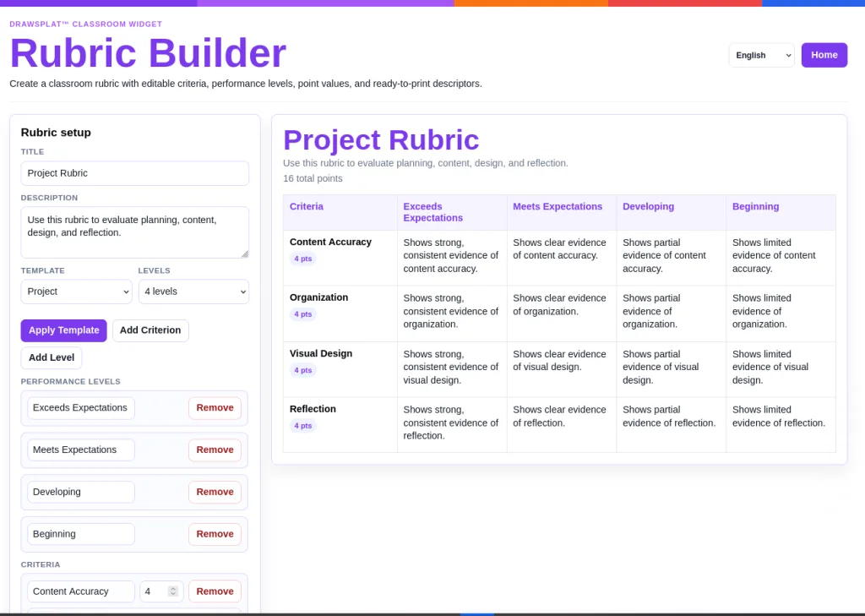Remove the Content Accuracy criterion
The width and height of the screenshot is (865, 616).
215,591
